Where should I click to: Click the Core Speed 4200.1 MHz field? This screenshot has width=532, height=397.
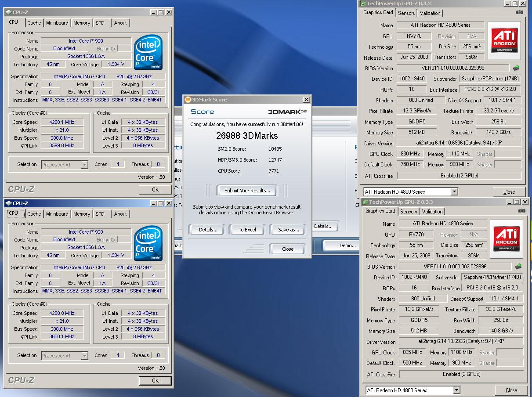coord(62,122)
